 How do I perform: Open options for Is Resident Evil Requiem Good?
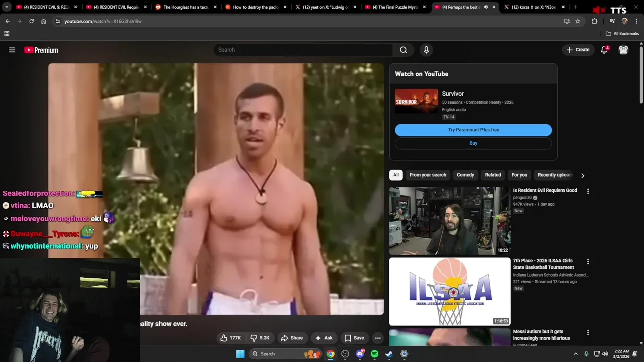pos(588,191)
